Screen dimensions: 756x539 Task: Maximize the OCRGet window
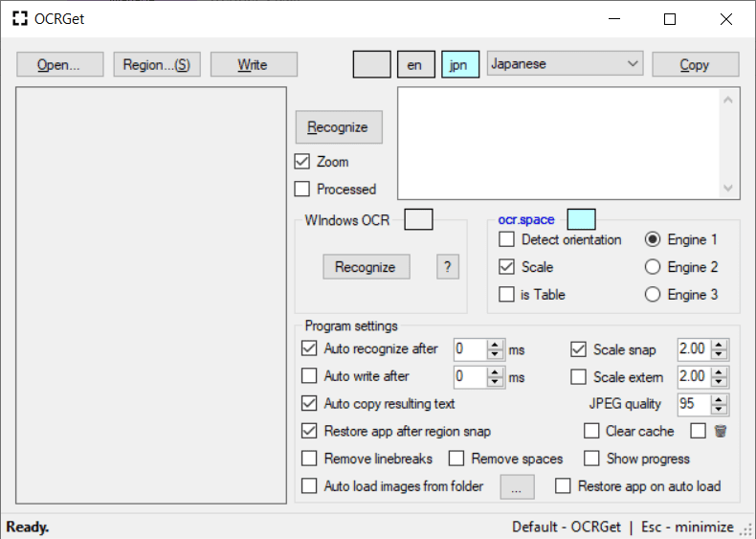pyautogui.click(x=670, y=19)
